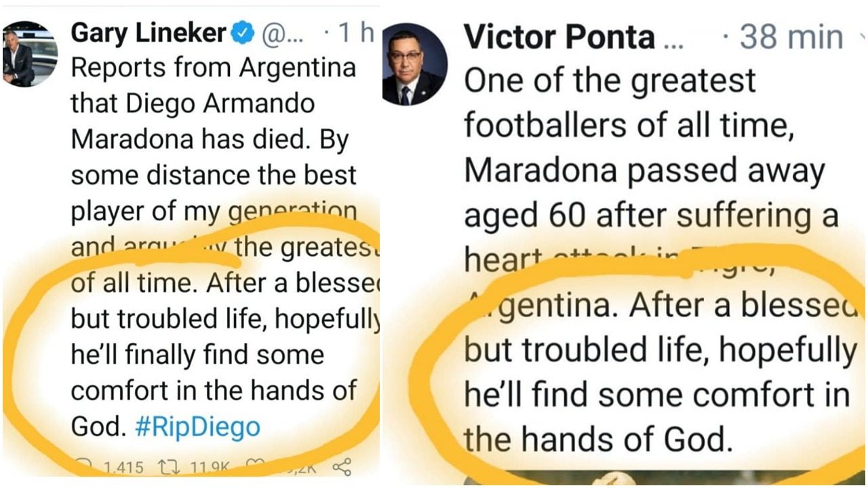Click the '38 min' timestamp on Ponta's tweet

click(x=791, y=37)
